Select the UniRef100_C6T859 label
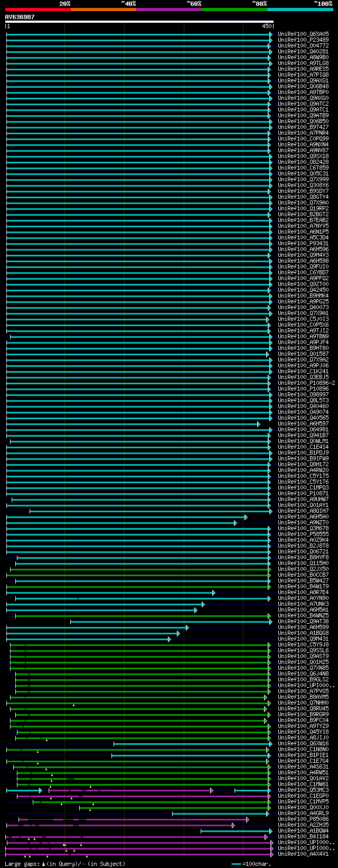338x868 pixels. coord(303,168)
